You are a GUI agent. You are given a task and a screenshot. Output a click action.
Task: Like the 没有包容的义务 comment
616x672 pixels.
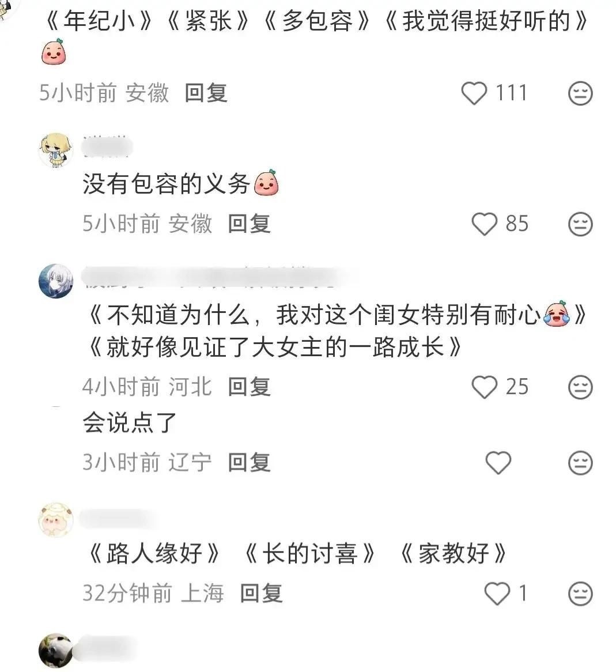tap(484, 224)
